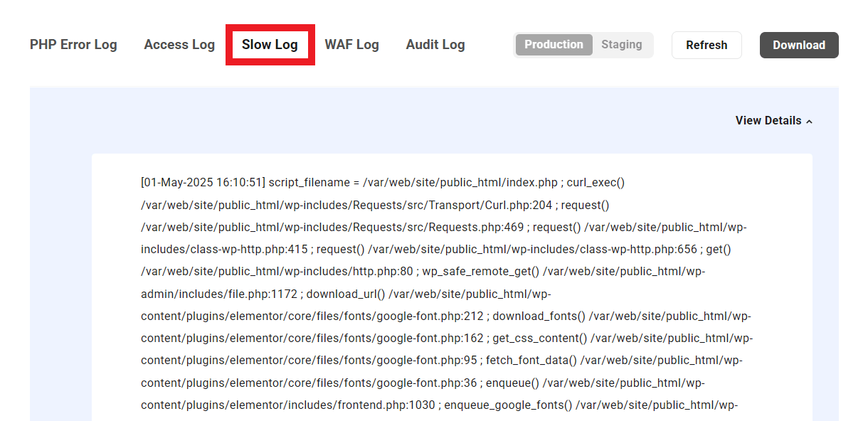Collapse the View Details section
This screenshot has width=868, height=421.
point(774,121)
